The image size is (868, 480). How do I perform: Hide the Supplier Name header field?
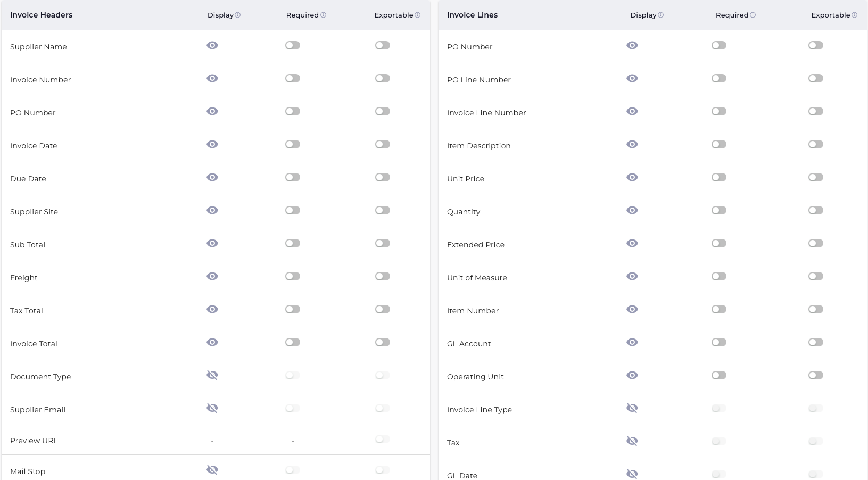pos(212,45)
